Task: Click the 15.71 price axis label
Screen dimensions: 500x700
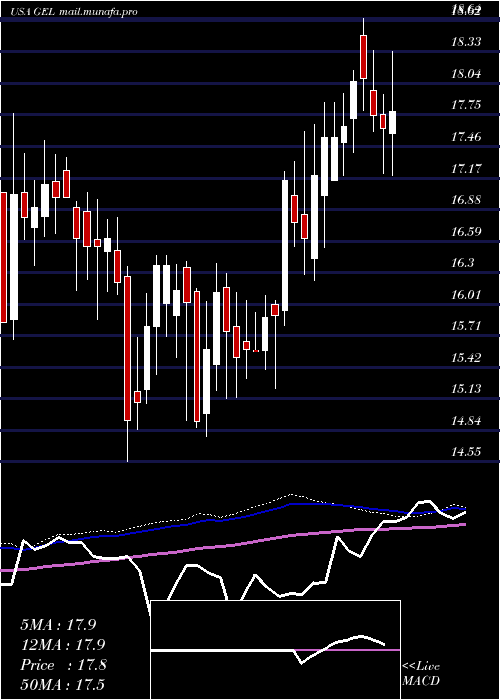Action: click(466, 326)
